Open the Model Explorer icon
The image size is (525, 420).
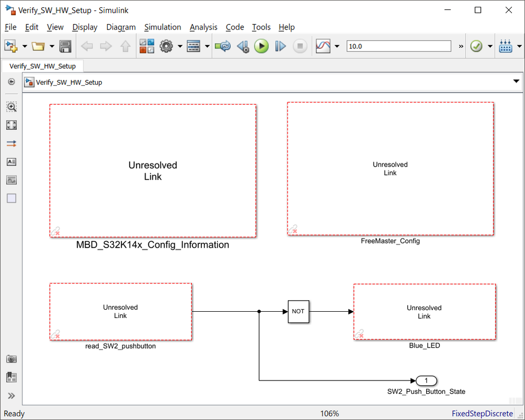pos(193,46)
